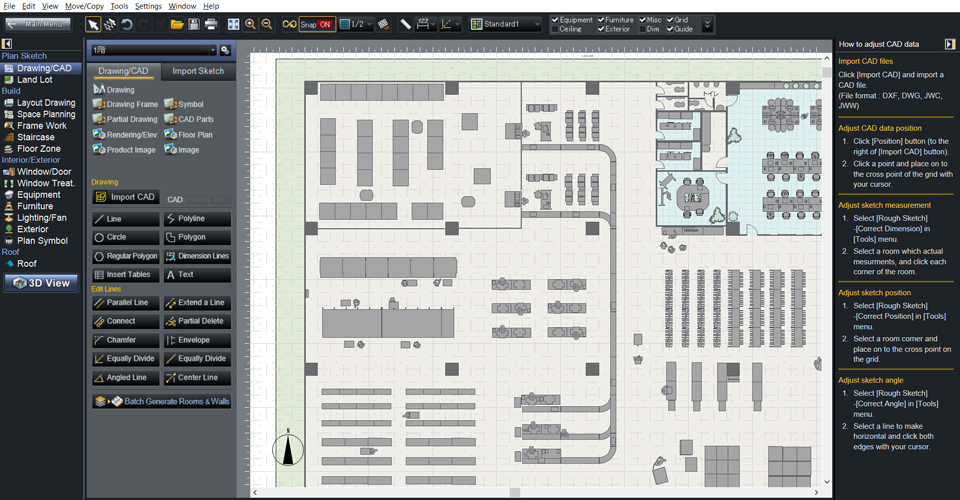Expand the floor selector dropdown
The width and height of the screenshot is (960, 500).
point(212,50)
